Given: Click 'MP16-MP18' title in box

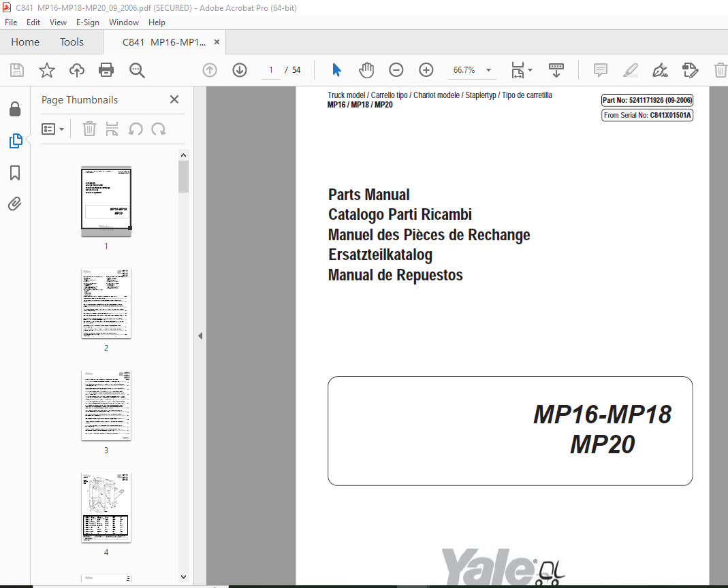Looking at the screenshot, I should coord(602,414).
